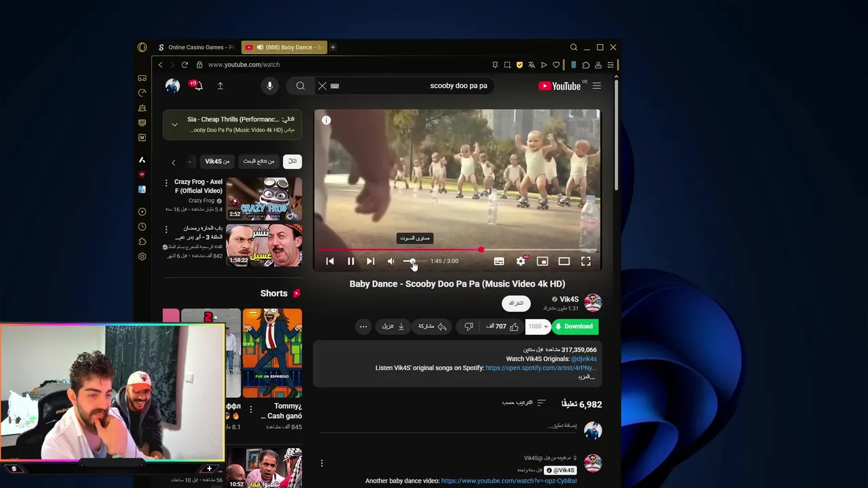Open the comments sort-by control
This screenshot has height=488, width=868.
click(x=524, y=403)
